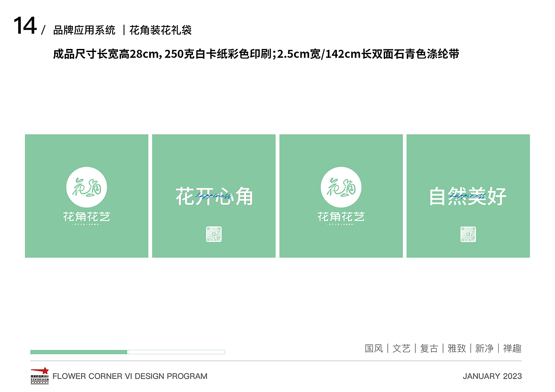Select the 花角花艺 label under the first logo
555x392 pixels.
tap(87, 217)
